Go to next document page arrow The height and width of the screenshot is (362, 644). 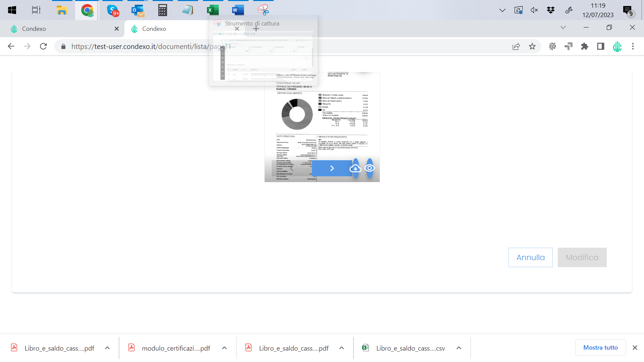tap(332, 168)
